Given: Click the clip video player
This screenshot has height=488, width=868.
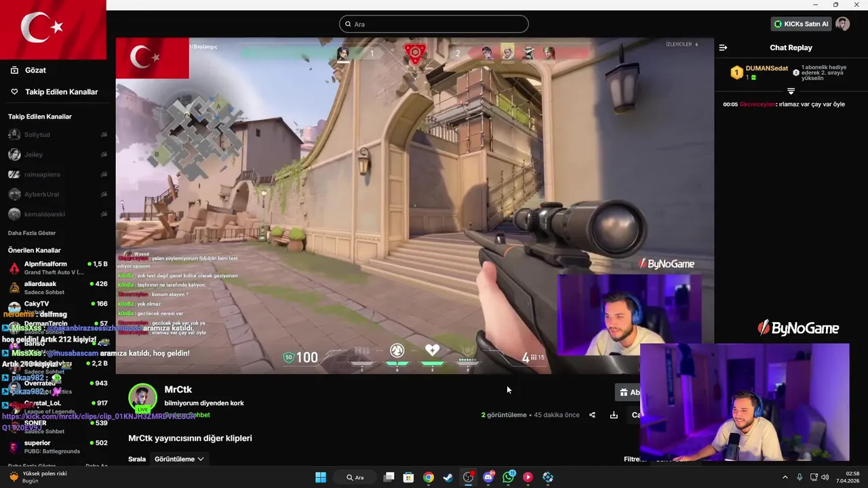Looking at the screenshot, I should point(414,205).
